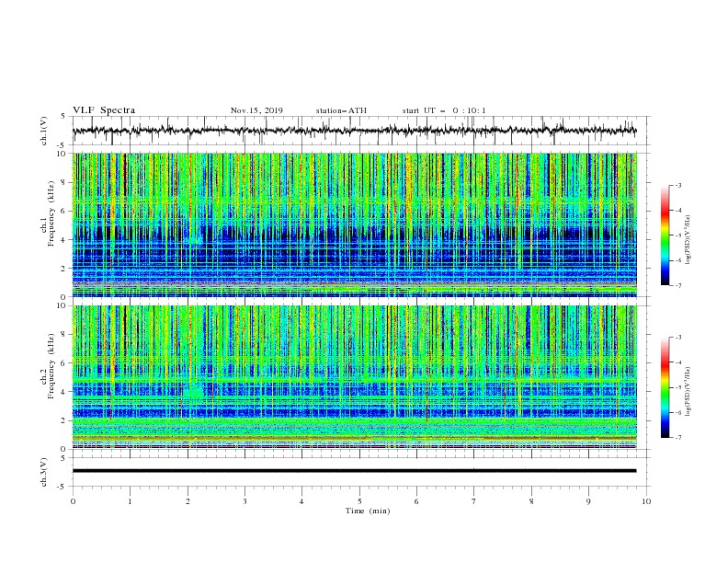Click time axis tick label "8"

coord(531,501)
